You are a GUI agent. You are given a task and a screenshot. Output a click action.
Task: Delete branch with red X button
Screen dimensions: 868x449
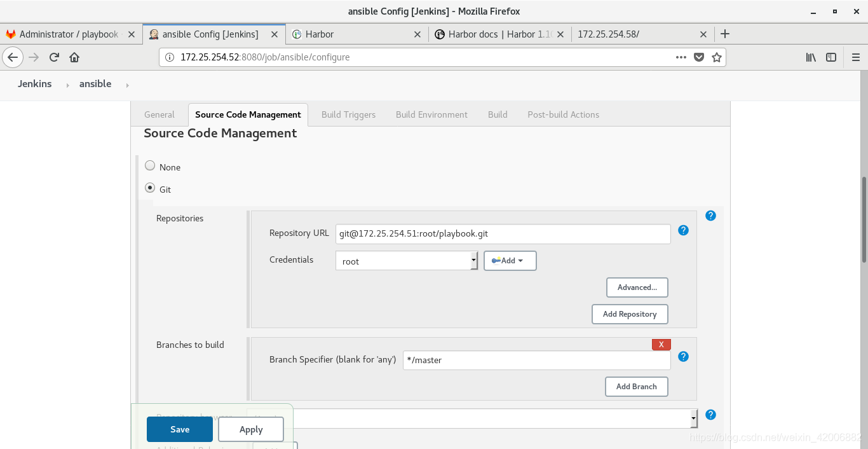(661, 344)
